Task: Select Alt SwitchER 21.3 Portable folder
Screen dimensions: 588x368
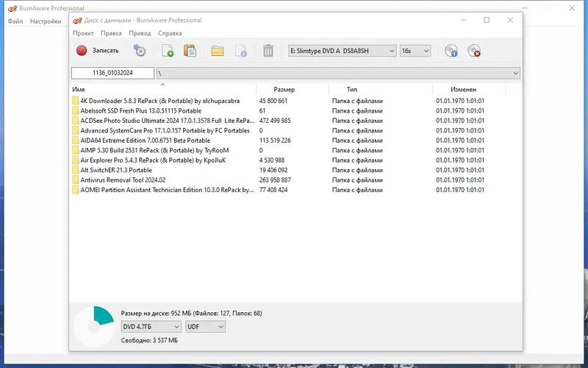Action: pyautogui.click(x=116, y=170)
